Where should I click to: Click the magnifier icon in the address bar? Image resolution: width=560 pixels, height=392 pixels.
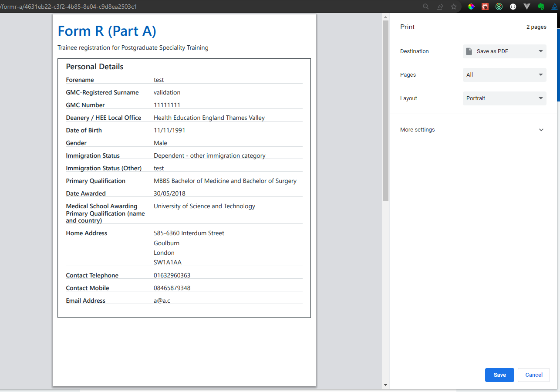pos(426,7)
